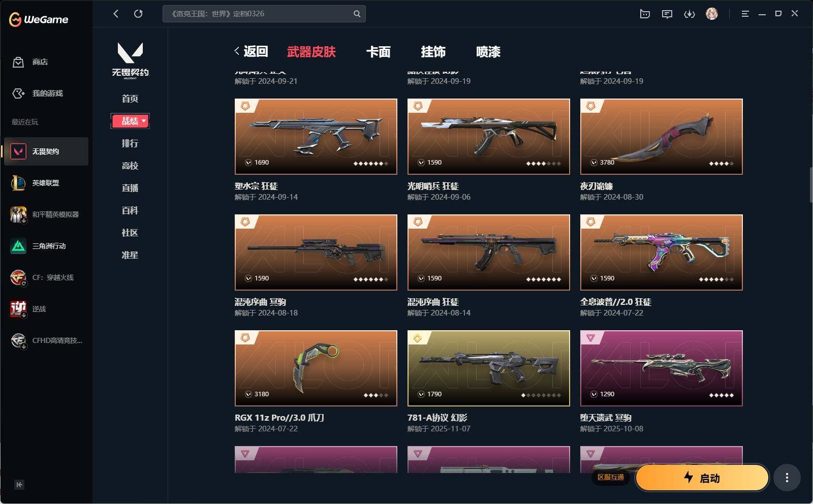The height and width of the screenshot is (504, 813).
Task: Click 返回 to go back
Action: (x=252, y=51)
